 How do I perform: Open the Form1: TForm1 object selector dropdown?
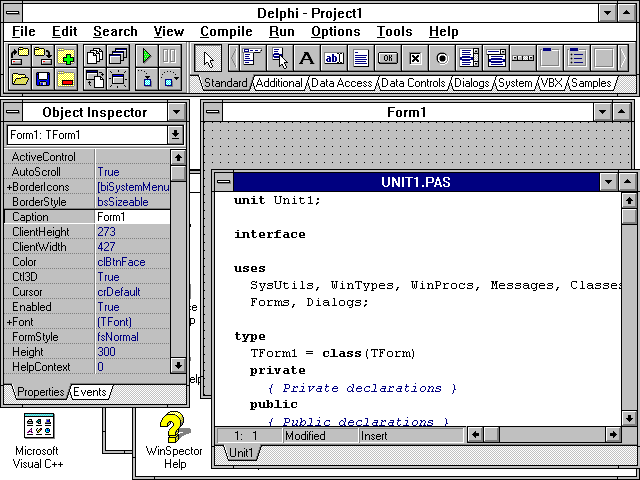pos(176,134)
